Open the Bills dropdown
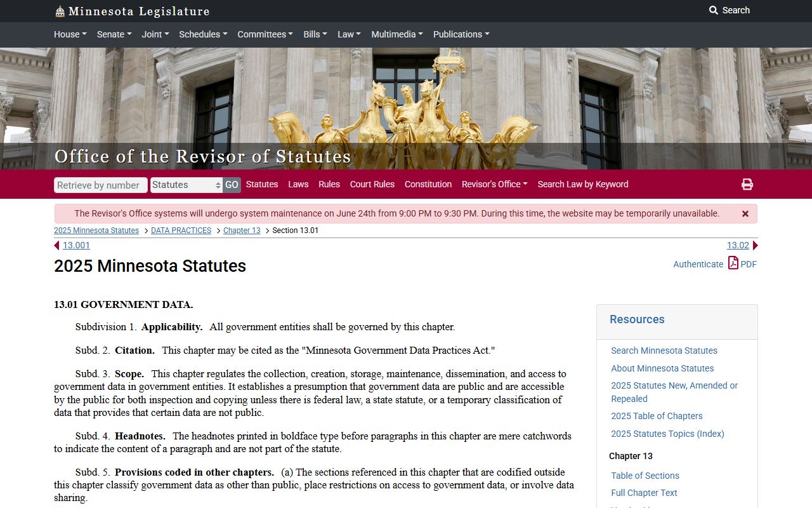Image resolution: width=812 pixels, height=508 pixels. pos(315,34)
